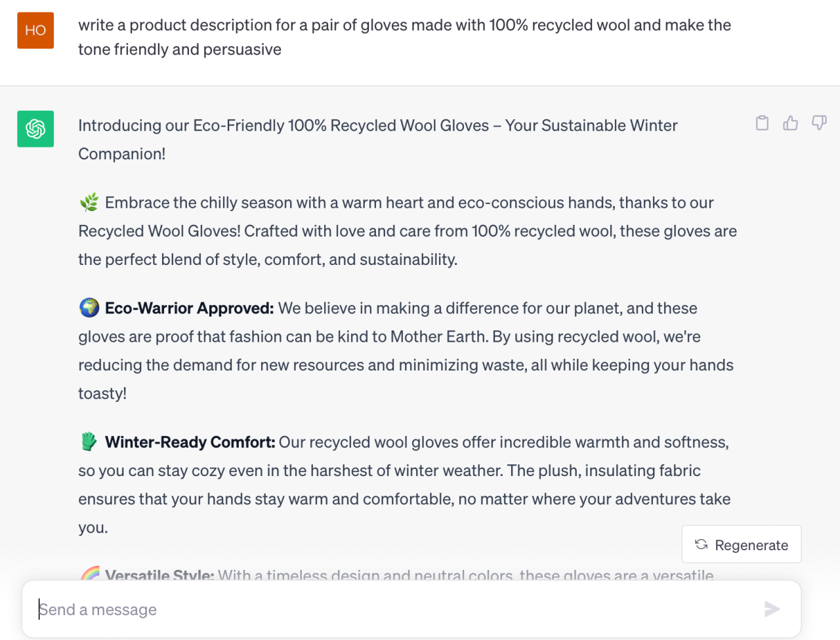
Task: Click the "Winter-Ready Comfort:" bold heading
Action: pyautogui.click(x=190, y=443)
